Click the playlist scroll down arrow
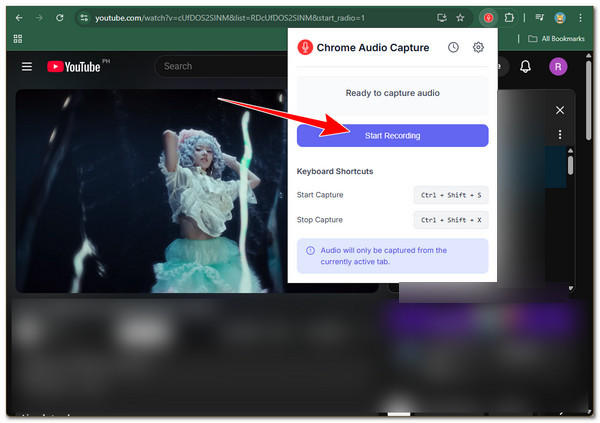Image resolution: width=600 pixels, height=423 pixels. pos(571,288)
